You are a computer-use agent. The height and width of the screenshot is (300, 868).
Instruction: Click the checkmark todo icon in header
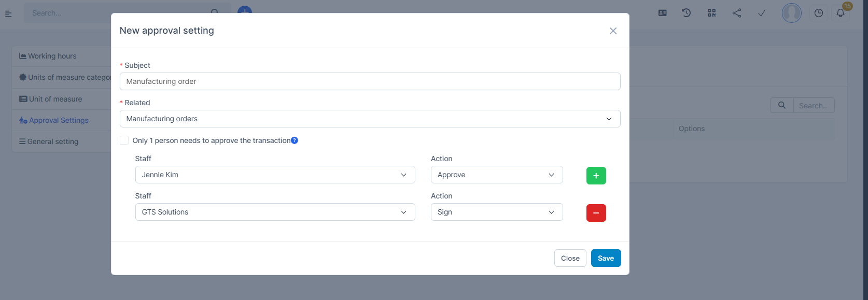click(x=761, y=13)
